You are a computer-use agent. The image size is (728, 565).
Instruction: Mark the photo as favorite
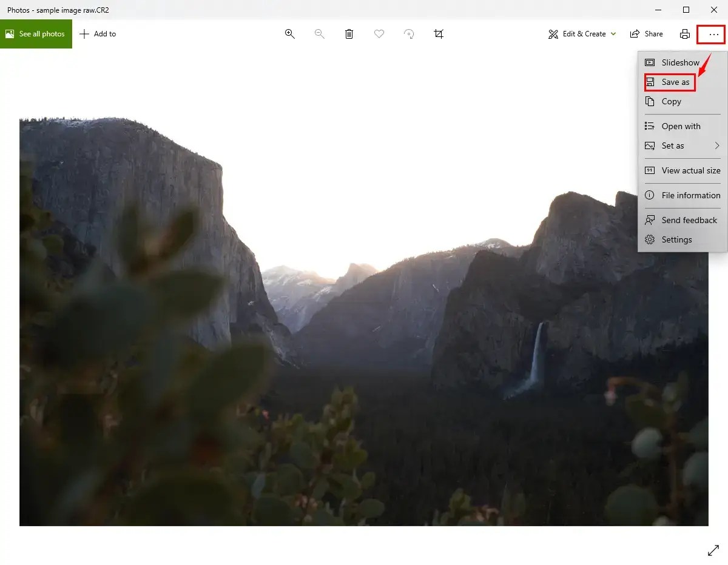point(379,34)
